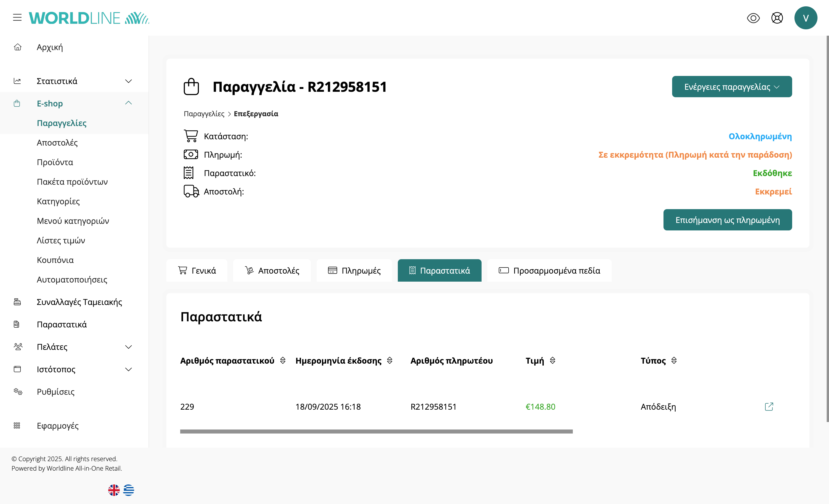Expand the Στατιστικά sidebar section
829x504 pixels.
click(x=128, y=81)
